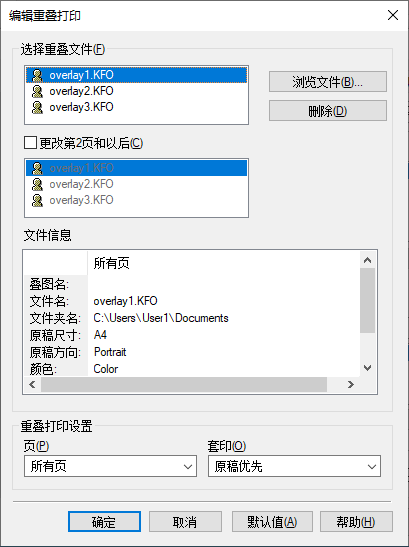Image resolution: width=409 pixels, height=547 pixels.
Task: Click file info scroll up arrow
Action: [367, 260]
